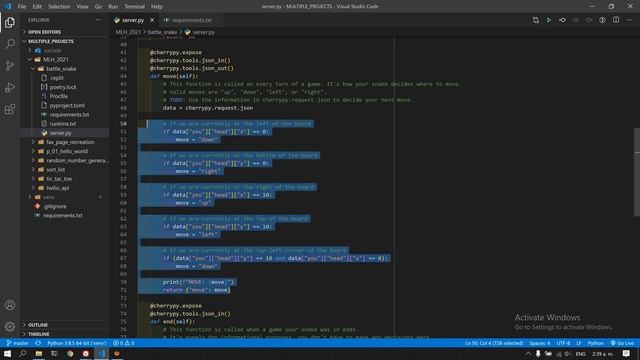Expand the sort_list folder
The height and width of the screenshot is (360, 640).
pyautogui.click(x=65, y=170)
